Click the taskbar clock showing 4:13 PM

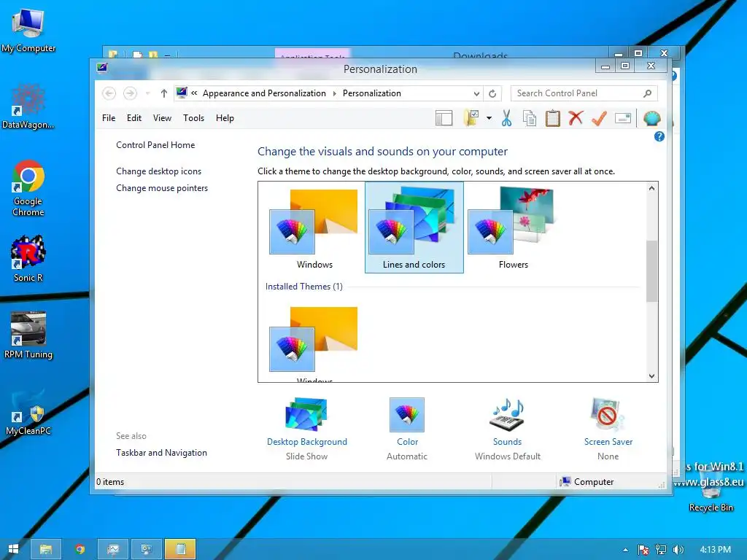(715, 550)
